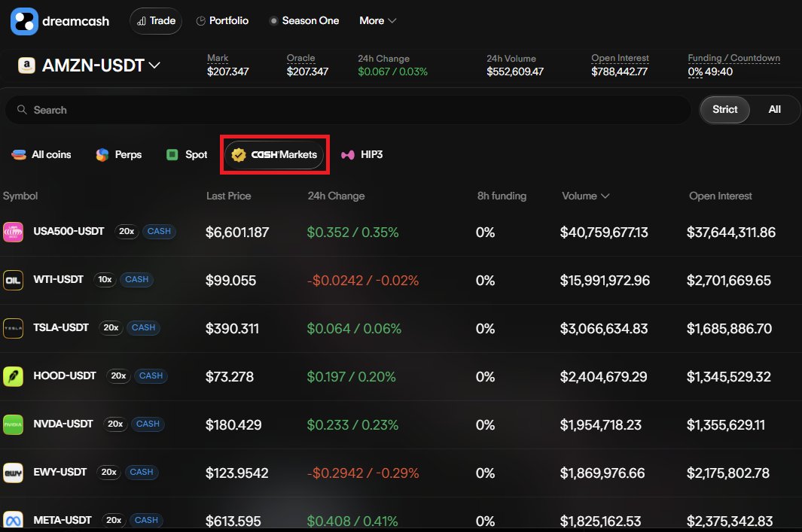
Task: Click the NVDA-USDT Nvidia icon
Action: [13, 424]
